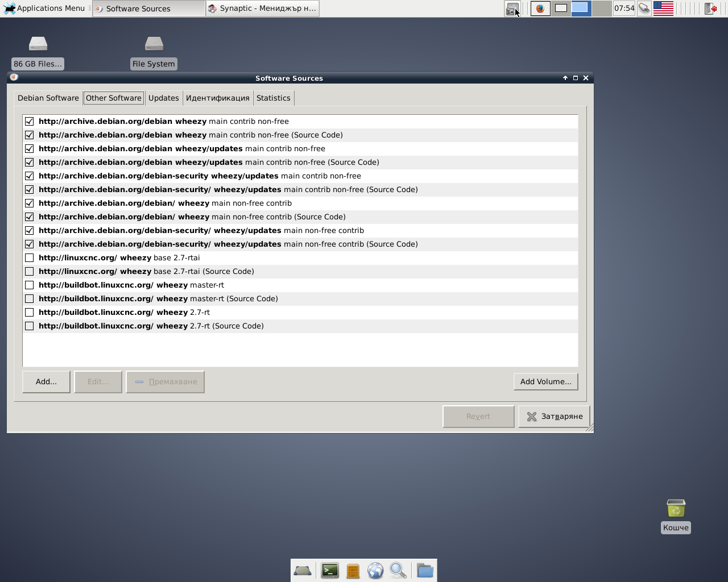Screen dimensions: 728x582
Task: Switch to the Идентификация tab
Action: tap(218, 98)
